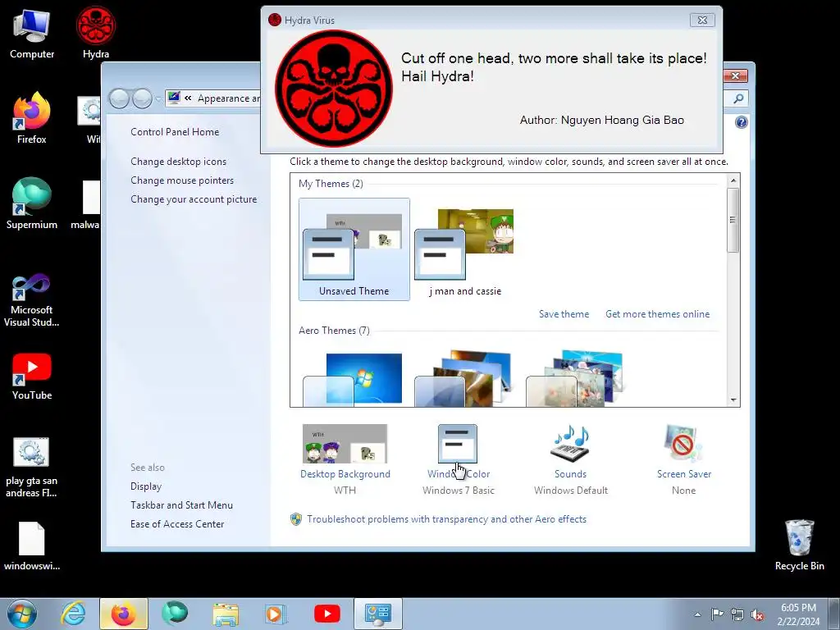Image resolution: width=840 pixels, height=630 pixels.
Task: Open Desktop Background settings
Action: click(345, 459)
